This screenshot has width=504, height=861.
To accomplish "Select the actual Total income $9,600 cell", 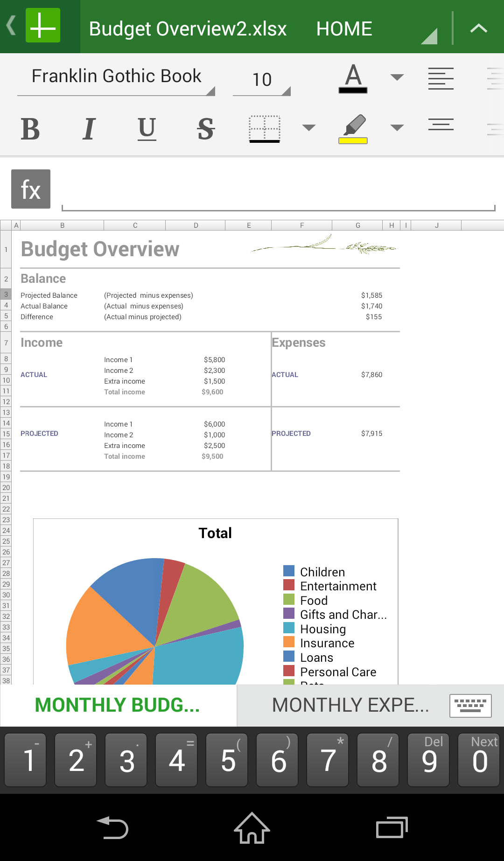I will point(212,392).
